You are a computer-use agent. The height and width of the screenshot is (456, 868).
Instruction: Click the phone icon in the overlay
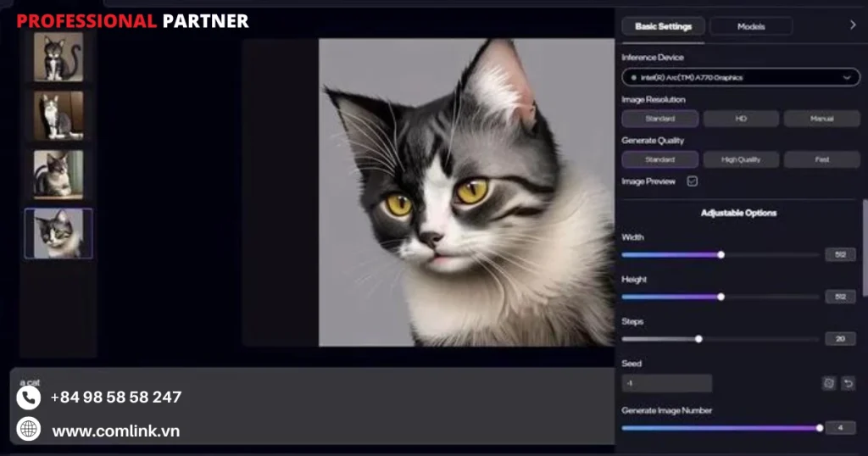[x=29, y=397]
